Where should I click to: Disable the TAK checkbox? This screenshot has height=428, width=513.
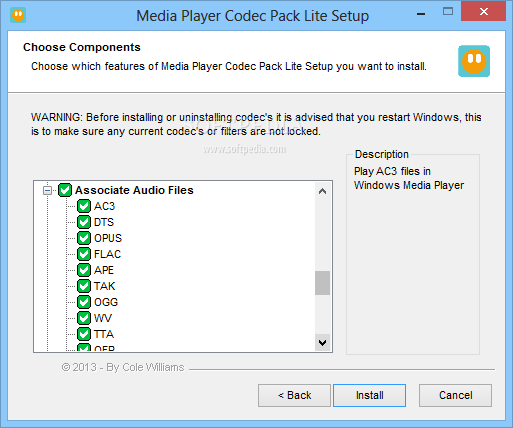(x=84, y=286)
